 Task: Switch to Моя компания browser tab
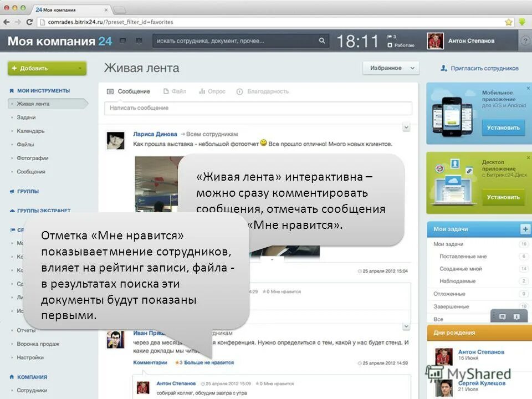point(70,9)
